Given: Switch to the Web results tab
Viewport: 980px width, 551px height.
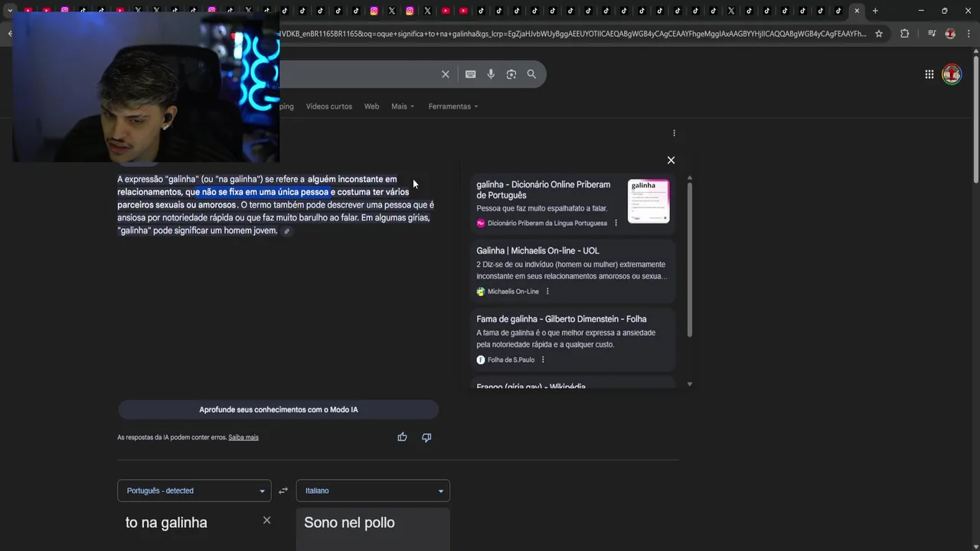Looking at the screenshot, I should point(371,106).
